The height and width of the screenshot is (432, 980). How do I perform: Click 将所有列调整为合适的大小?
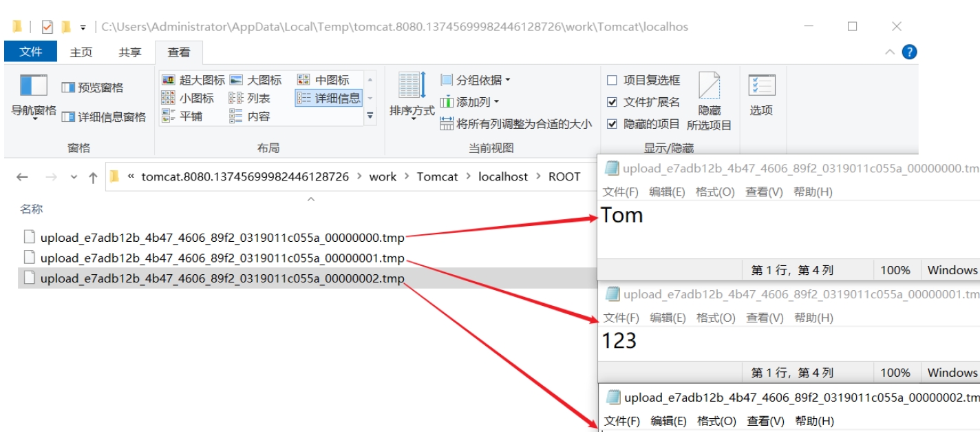516,124
